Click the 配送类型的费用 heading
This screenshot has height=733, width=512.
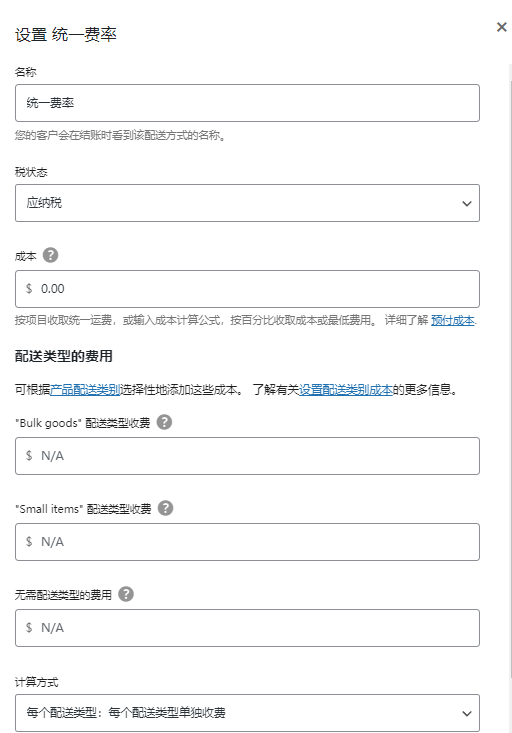pyautogui.click(x=64, y=356)
